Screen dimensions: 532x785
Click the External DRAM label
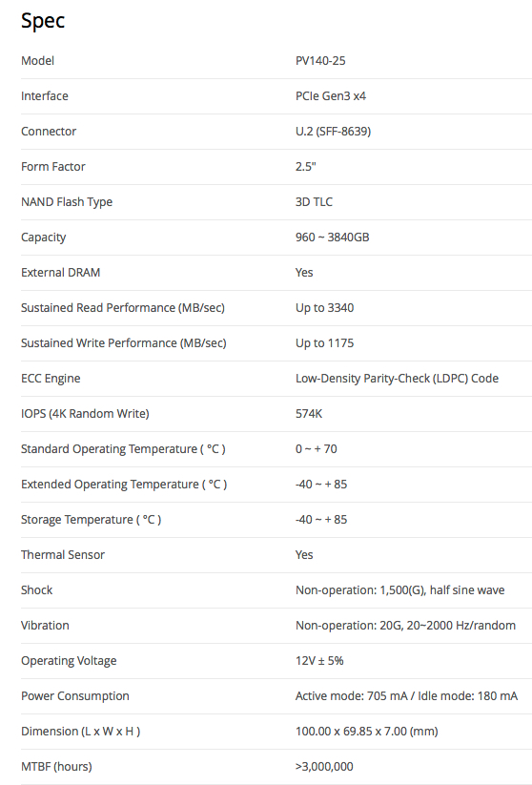coord(61,273)
